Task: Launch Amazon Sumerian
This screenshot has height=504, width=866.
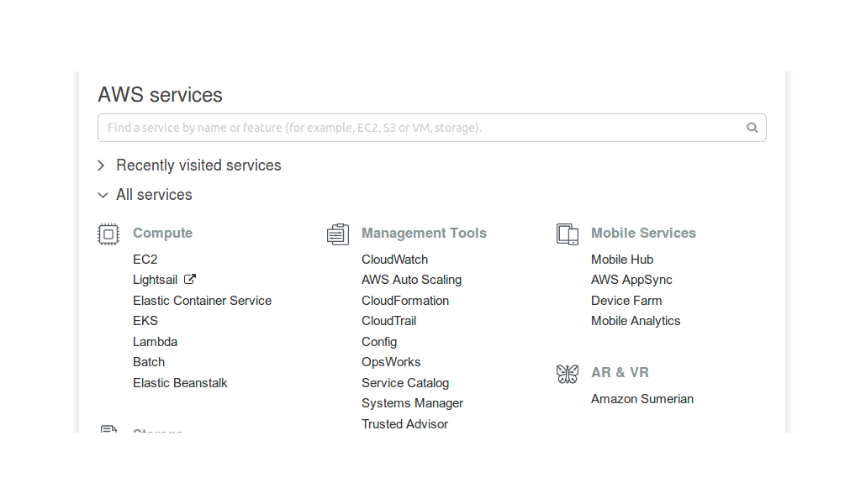Action: (642, 399)
